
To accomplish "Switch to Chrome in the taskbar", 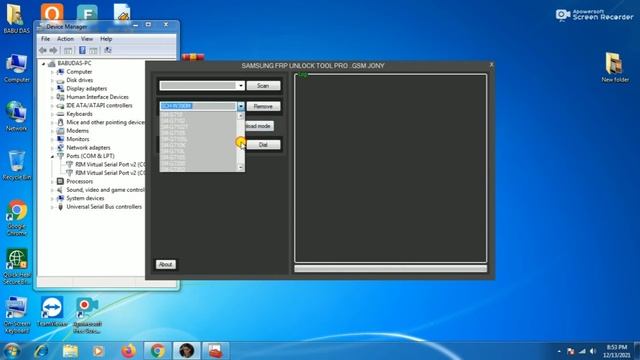I will tap(158, 351).
